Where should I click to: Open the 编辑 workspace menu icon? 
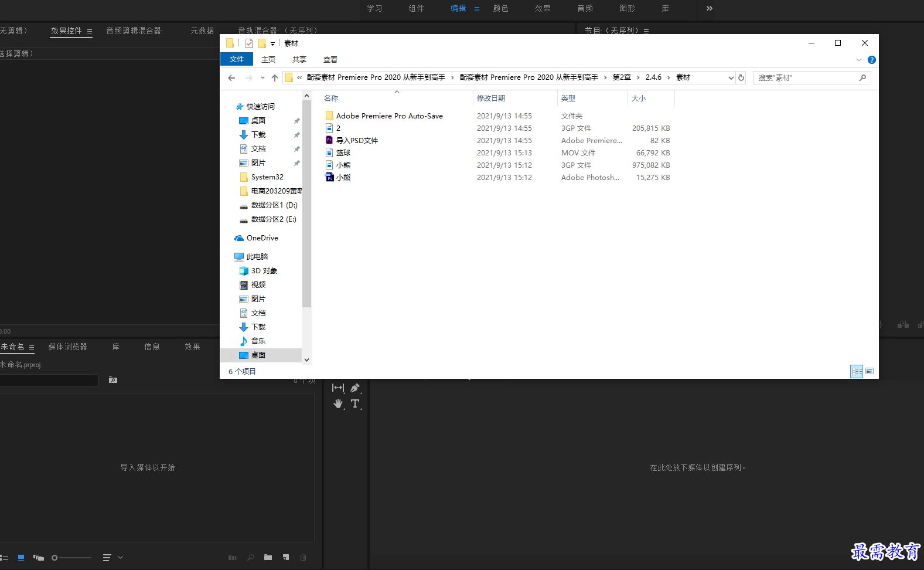click(x=477, y=9)
